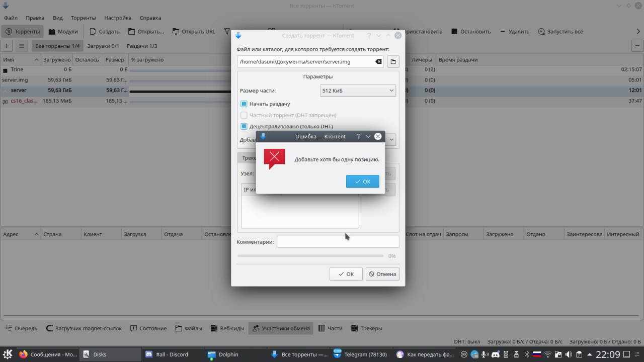The height and width of the screenshot is (362, 644).
Task: Open the Трекеры panel tab
Action: pyautogui.click(x=366, y=328)
